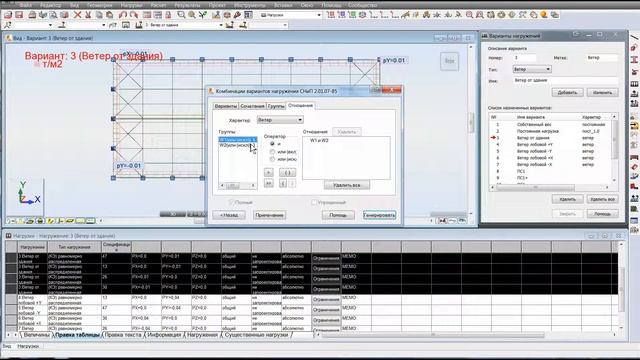640x360 pixels.
Task: Click the wrench preferences icon
Action: 237,15
